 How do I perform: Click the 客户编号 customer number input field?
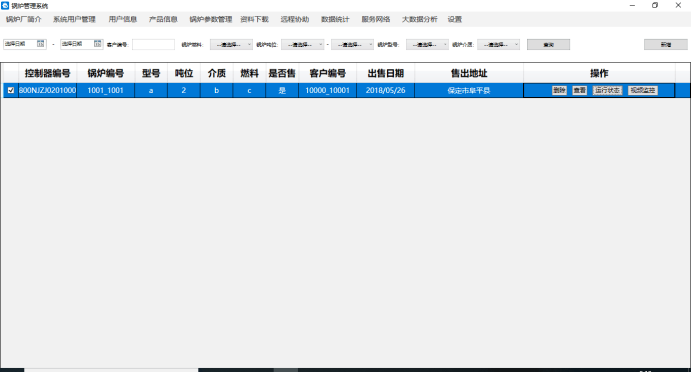click(x=153, y=45)
